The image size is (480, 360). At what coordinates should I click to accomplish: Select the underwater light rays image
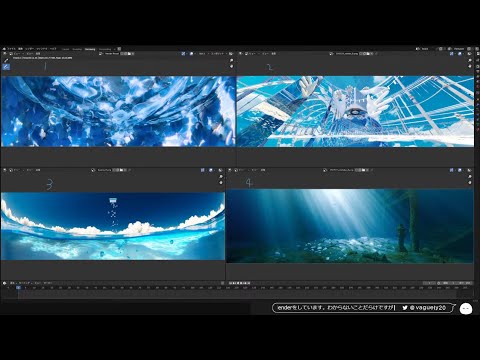click(350, 226)
